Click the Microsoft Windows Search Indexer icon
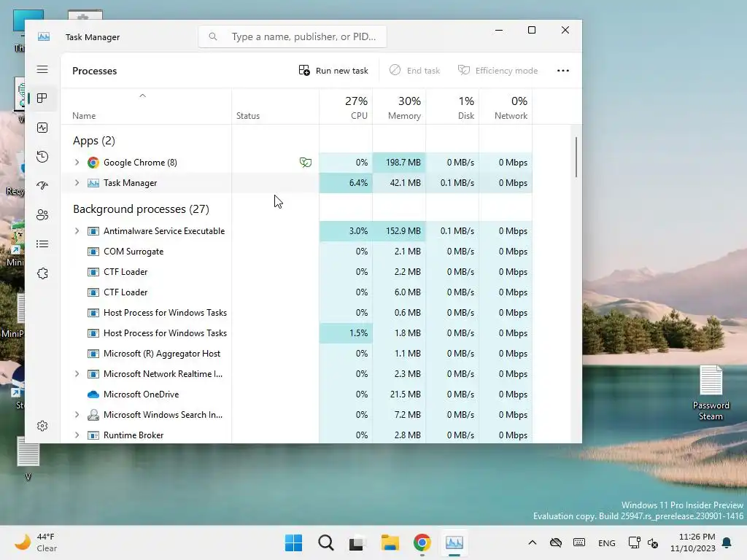 [93, 415]
